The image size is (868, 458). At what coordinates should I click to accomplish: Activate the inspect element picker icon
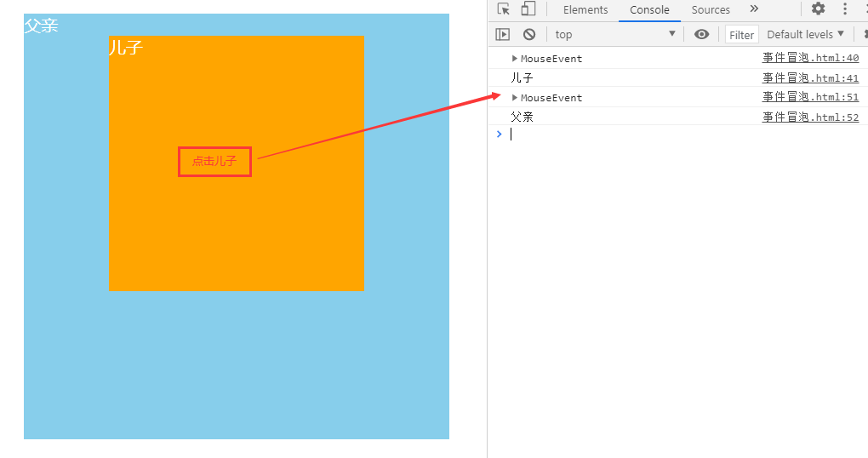(504, 9)
